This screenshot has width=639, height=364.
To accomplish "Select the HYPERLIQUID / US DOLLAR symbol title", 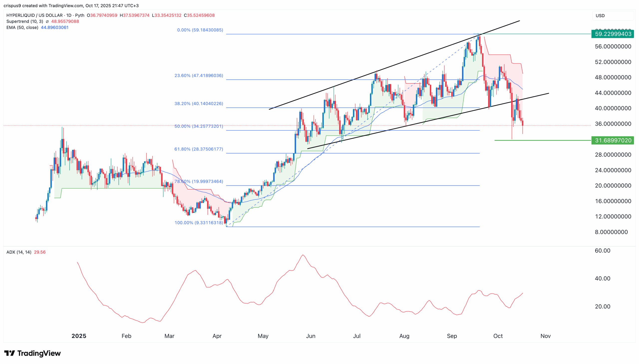I will point(34,15).
